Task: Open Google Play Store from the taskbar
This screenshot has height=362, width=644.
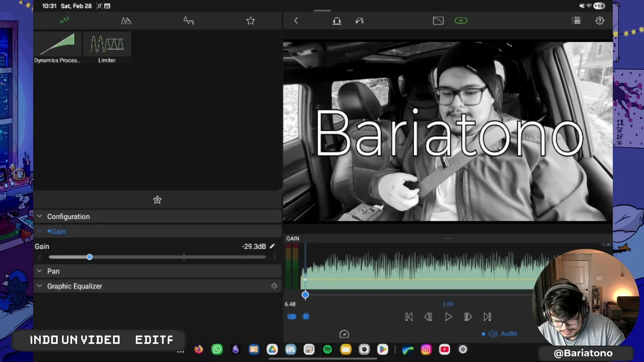Action: pos(382,349)
